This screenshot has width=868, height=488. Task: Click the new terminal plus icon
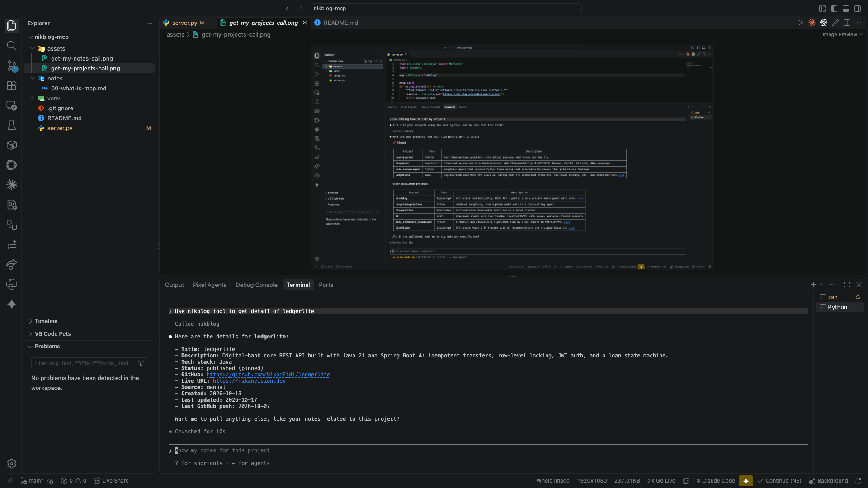click(813, 285)
